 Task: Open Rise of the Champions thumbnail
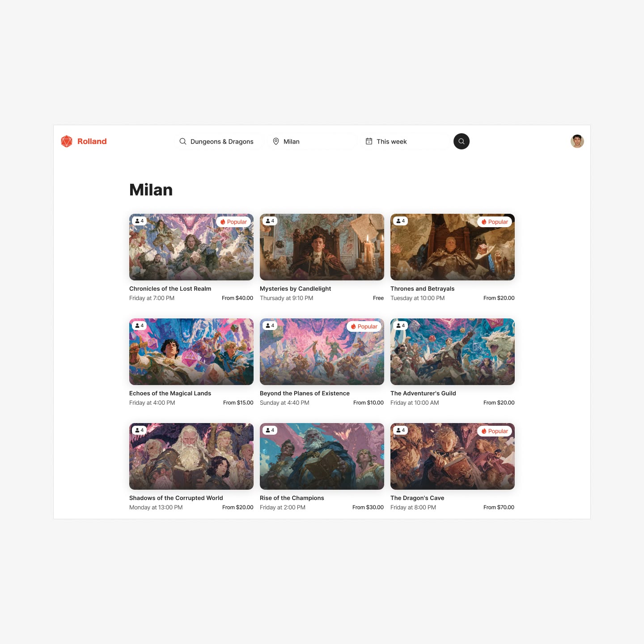(x=322, y=456)
